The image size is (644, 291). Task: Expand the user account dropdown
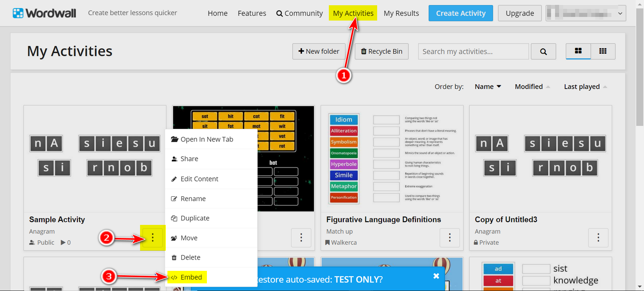[x=586, y=13]
